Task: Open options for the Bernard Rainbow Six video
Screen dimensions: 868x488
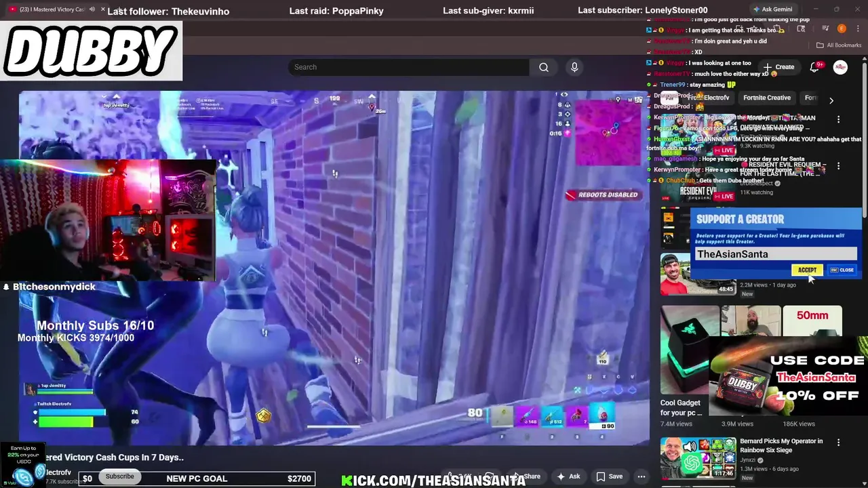Action: tap(838, 443)
